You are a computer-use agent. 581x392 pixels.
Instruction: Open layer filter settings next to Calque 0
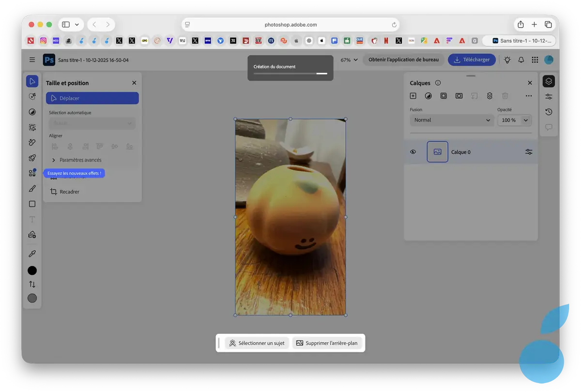(x=528, y=151)
